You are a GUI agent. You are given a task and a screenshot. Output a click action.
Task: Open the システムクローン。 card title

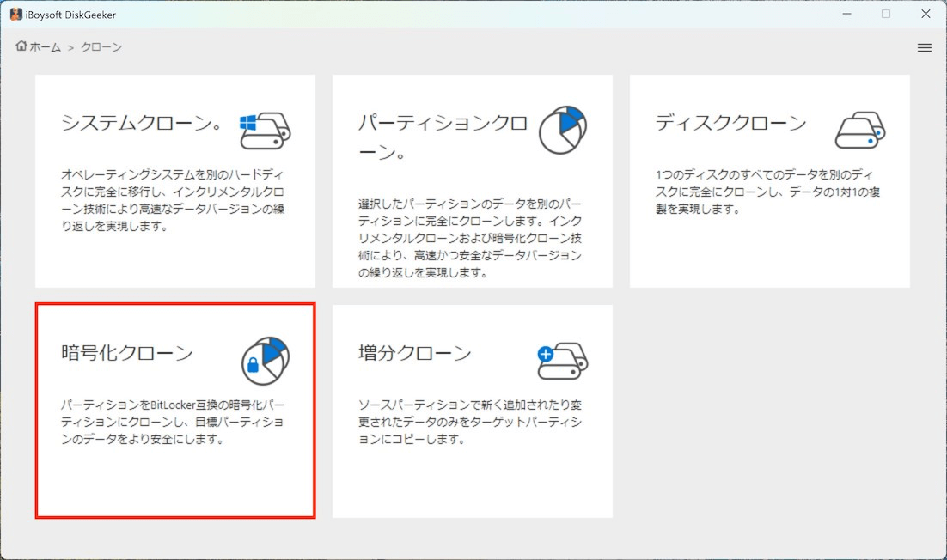pyautogui.click(x=142, y=123)
